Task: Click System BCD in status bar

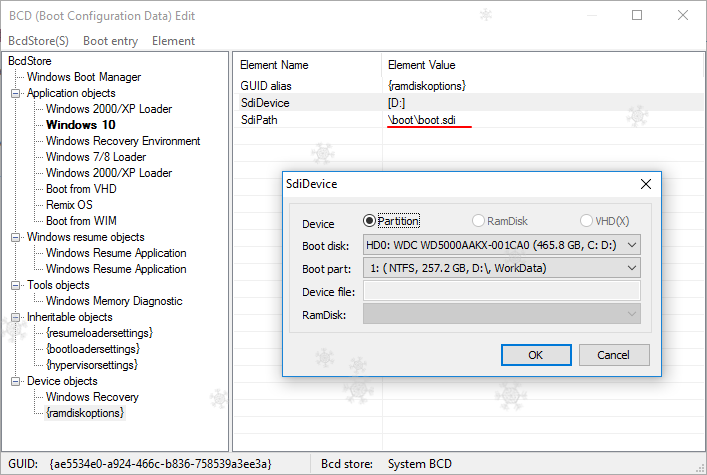Action: tap(420, 464)
